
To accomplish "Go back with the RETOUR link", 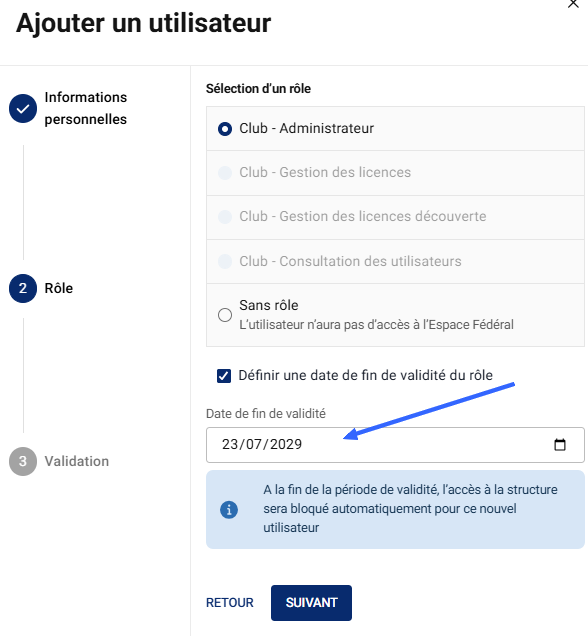I will [230, 603].
